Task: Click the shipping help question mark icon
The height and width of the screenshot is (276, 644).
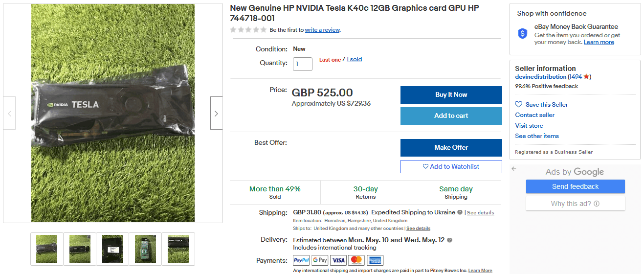Action: [x=460, y=213]
